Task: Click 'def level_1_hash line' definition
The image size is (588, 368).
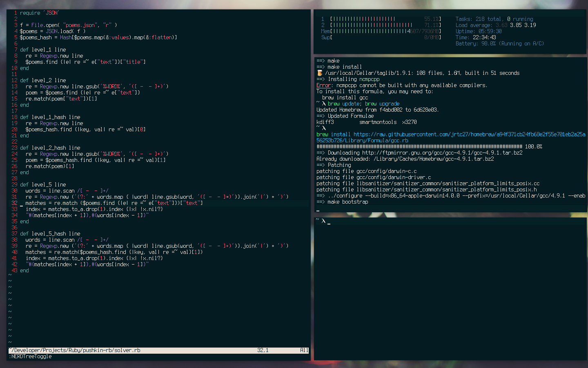Action: coord(50,117)
